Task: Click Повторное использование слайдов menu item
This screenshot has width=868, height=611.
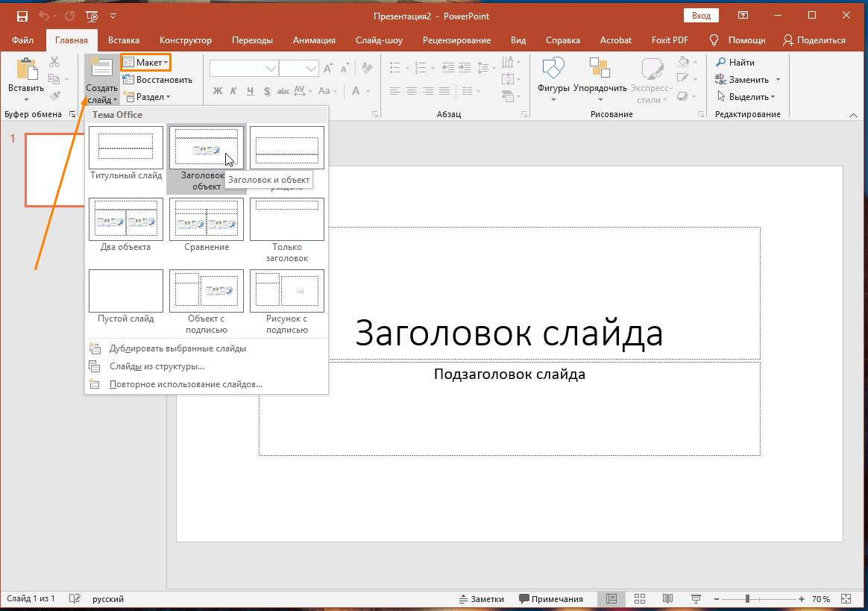Action: point(207,384)
